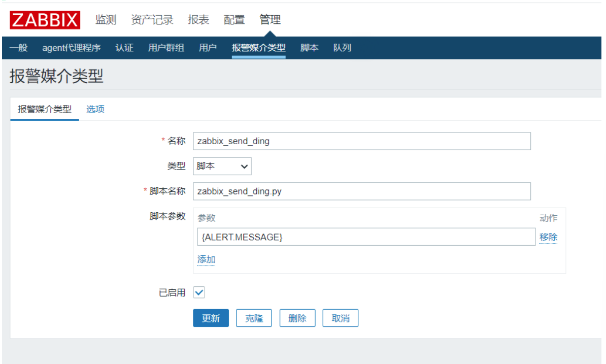
Task: Go to the 用户 submenu item
Action: pos(208,48)
